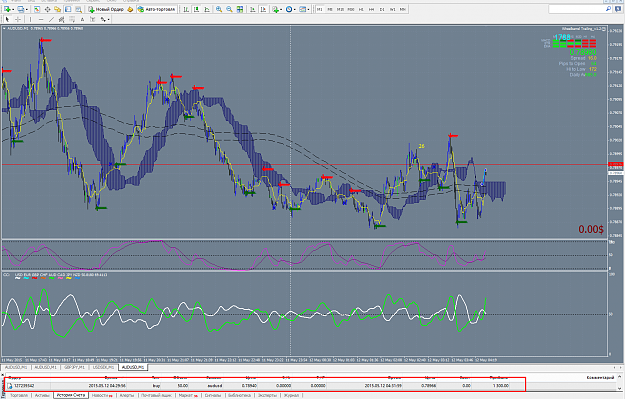Select the equidistant channel tool

(x=61, y=19)
